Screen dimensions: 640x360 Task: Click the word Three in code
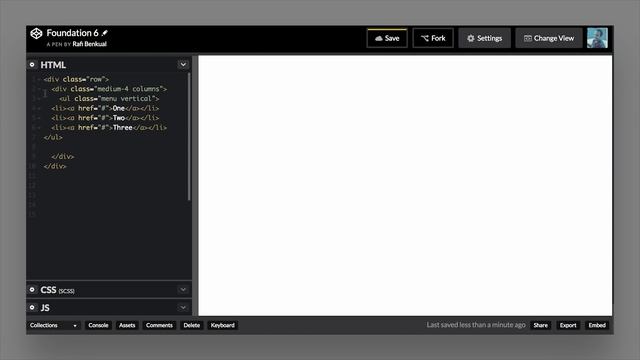tap(122, 128)
